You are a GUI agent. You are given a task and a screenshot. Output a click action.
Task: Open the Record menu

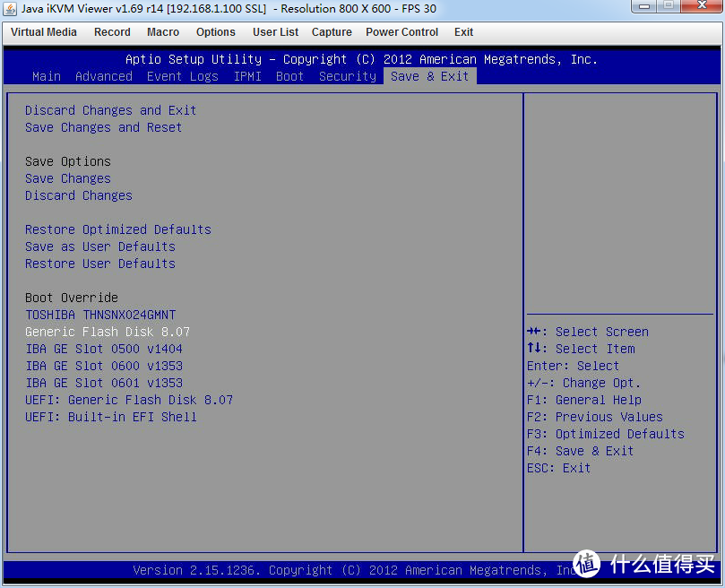coord(112,32)
